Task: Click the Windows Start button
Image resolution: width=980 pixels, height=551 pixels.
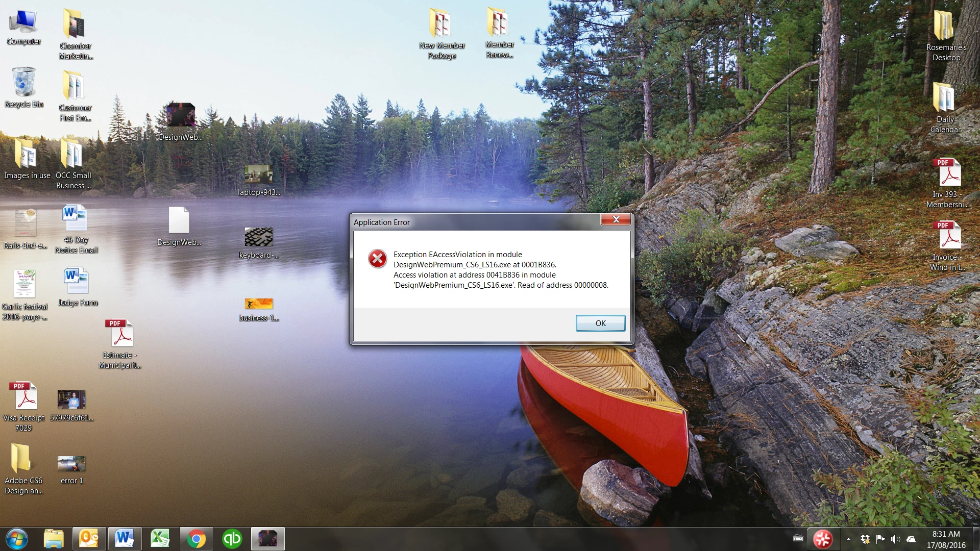Action: click(16, 539)
